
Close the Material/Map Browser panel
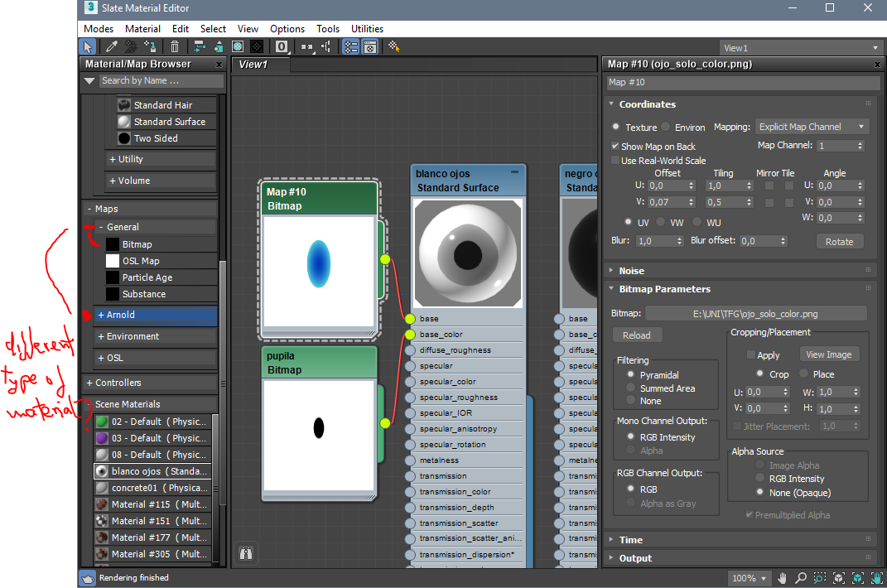pos(219,65)
